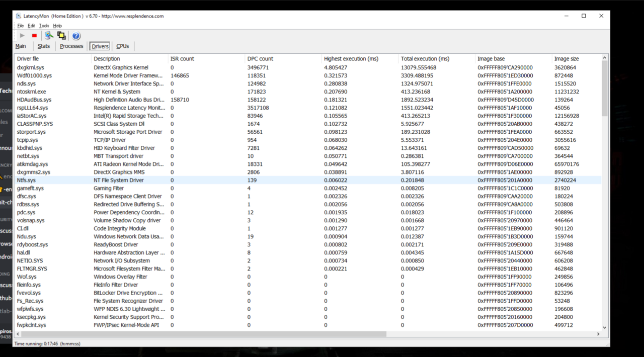Click the Code Integrity Module description
The image size is (644, 357).
[120, 228]
